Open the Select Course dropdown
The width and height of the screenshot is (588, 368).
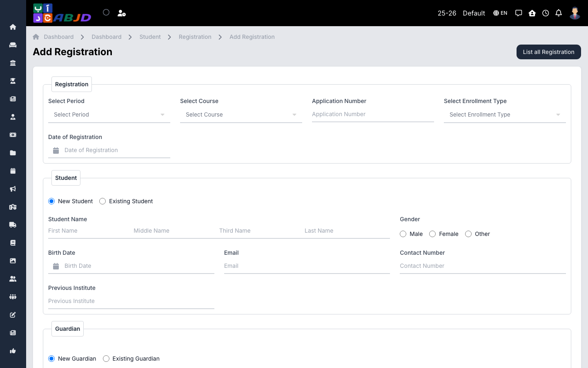click(x=241, y=114)
